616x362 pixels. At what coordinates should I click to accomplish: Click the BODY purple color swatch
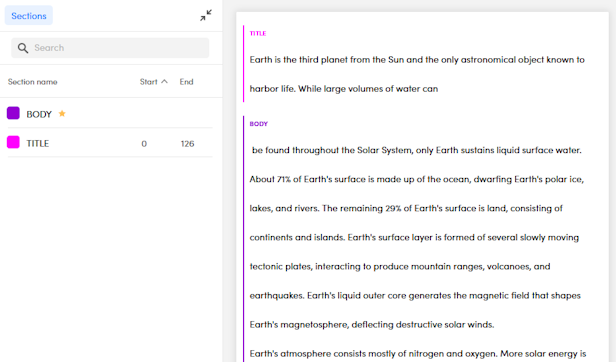click(x=13, y=113)
